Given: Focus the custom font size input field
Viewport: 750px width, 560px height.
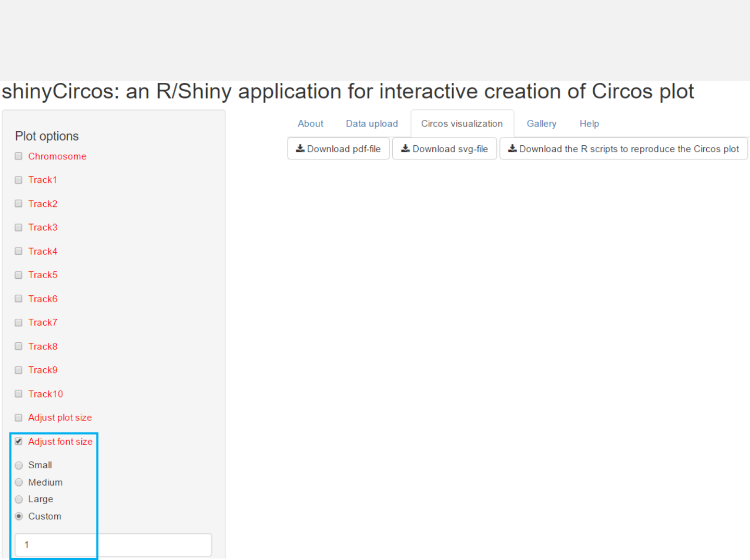Looking at the screenshot, I should (x=114, y=544).
